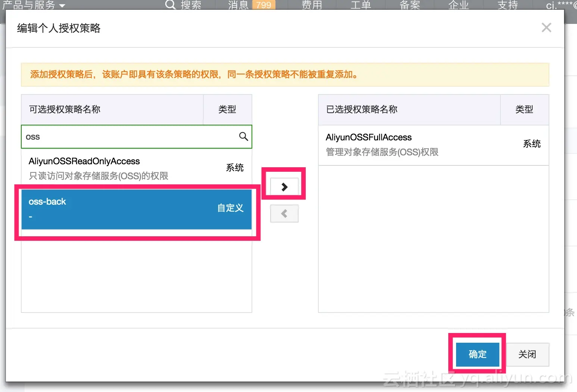
Task: Select the AliyunOSSReadOnlyAccess policy row
Action: coord(137,168)
